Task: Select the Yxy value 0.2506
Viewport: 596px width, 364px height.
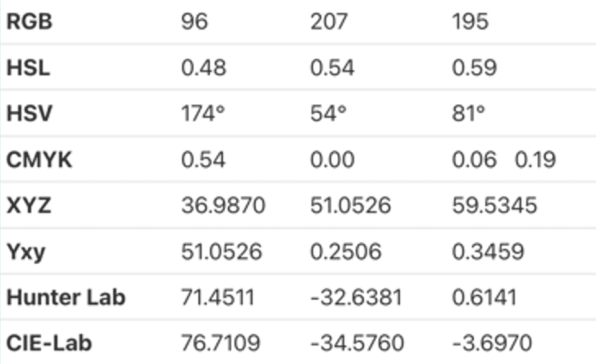Action: [346, 251]
